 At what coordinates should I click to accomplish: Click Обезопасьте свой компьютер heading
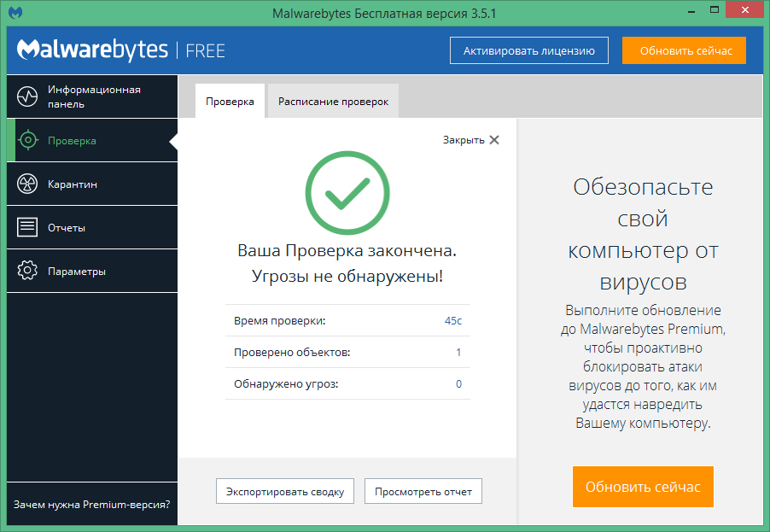(x=643, y=234)
